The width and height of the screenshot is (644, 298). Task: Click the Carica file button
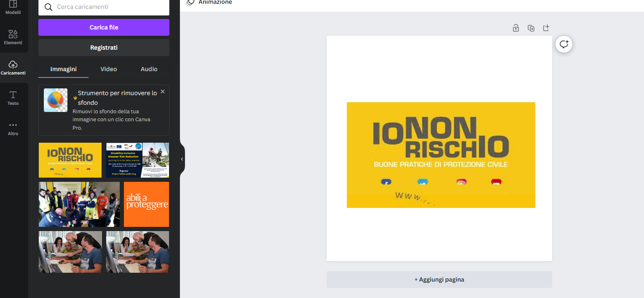(x=104, y=27)
